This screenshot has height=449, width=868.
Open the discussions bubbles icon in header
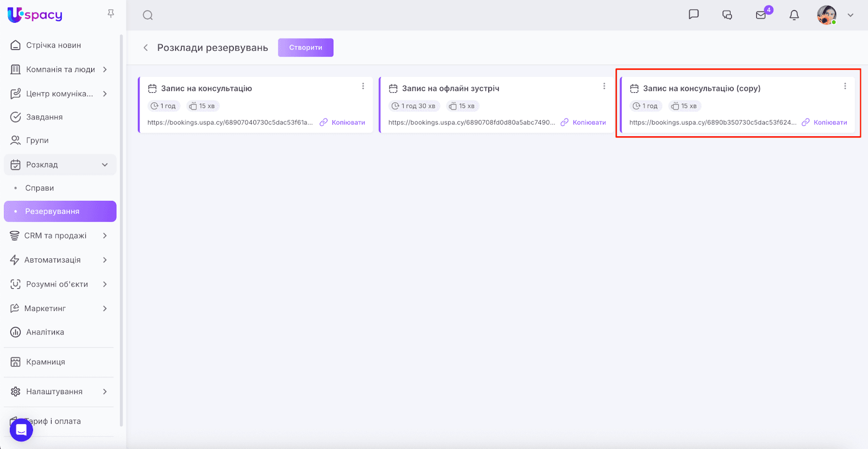pyautogui.click(x=727, y=15)
